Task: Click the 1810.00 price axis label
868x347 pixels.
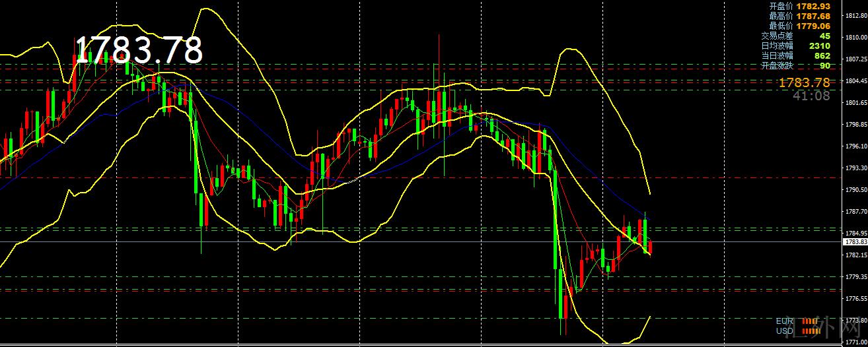Action: click(x=856, y=38)
